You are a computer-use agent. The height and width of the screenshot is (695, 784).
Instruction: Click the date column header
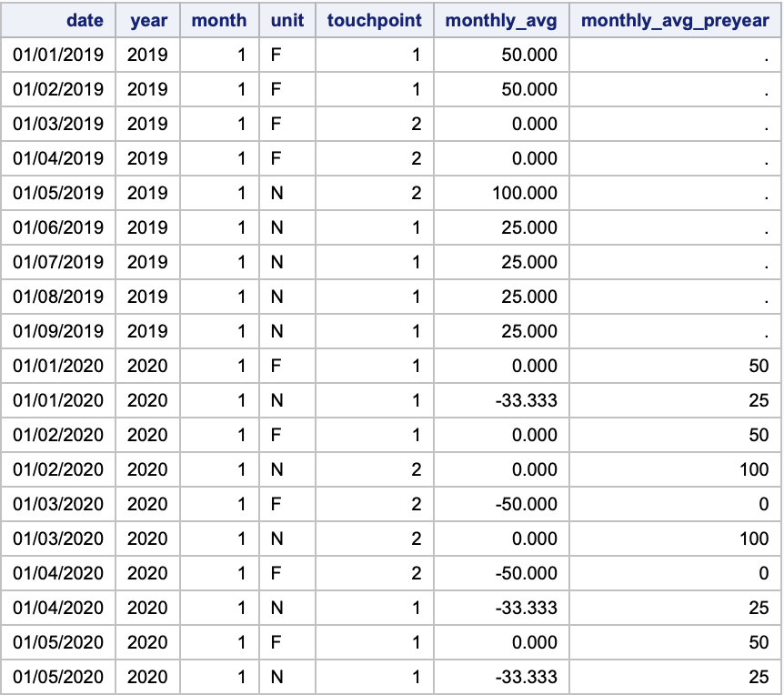(x=85, y=20)
